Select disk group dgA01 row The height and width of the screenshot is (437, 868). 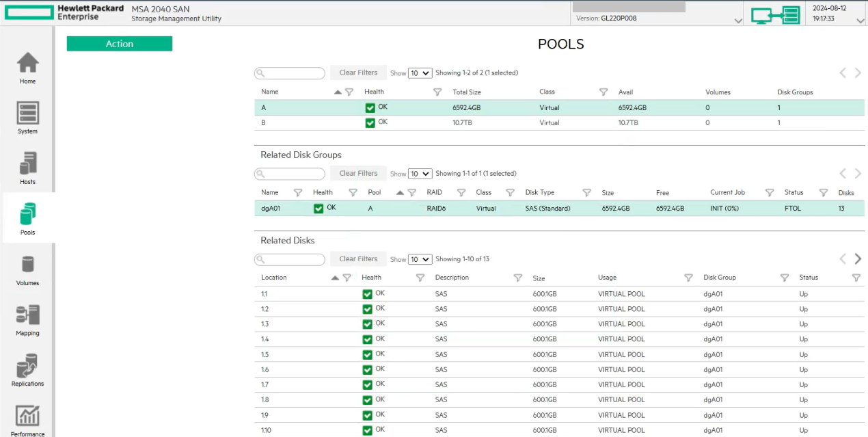point(559,208)
